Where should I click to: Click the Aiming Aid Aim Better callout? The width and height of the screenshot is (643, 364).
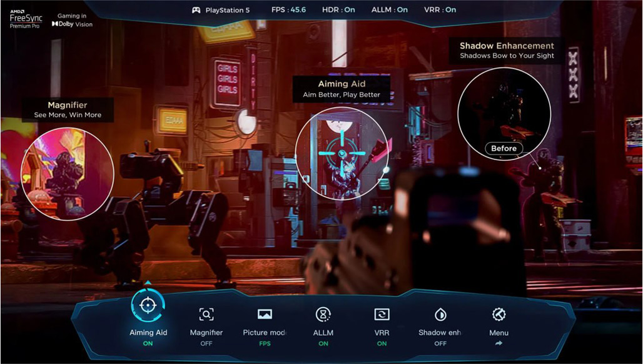pos(342,89)
